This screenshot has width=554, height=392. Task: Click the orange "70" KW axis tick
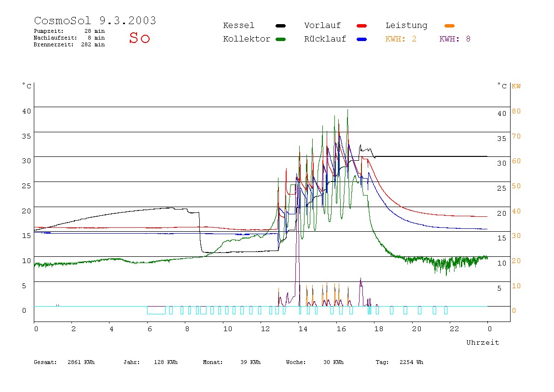point(516,136)
